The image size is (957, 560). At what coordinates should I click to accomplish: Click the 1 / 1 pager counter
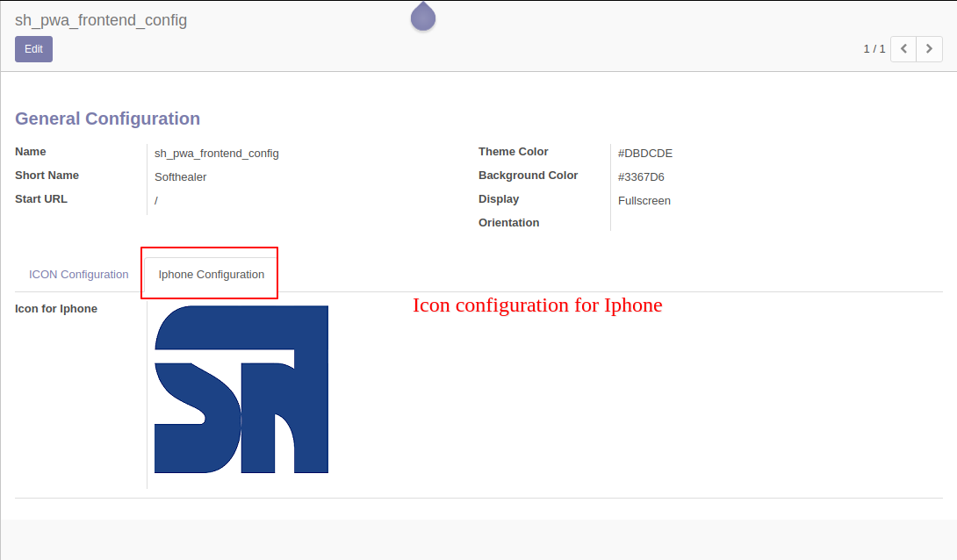pos(874,49)
